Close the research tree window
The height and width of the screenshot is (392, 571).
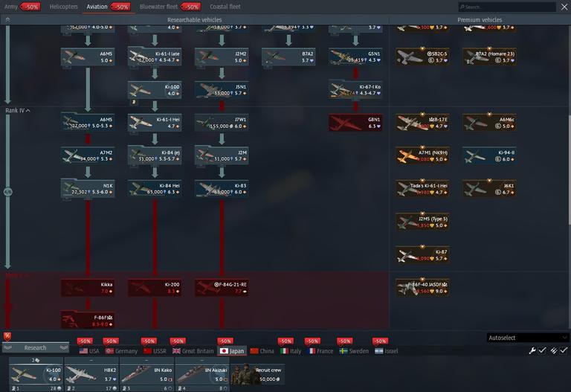(564, 7)
